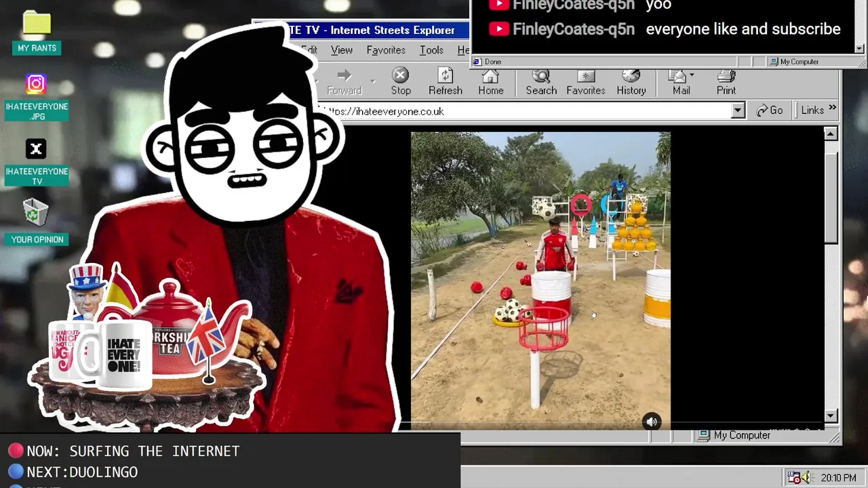This screenshot has width=868, height=488.
Task: Expand the address bar dropdown arrow
Action: click(x=738, y=110)
